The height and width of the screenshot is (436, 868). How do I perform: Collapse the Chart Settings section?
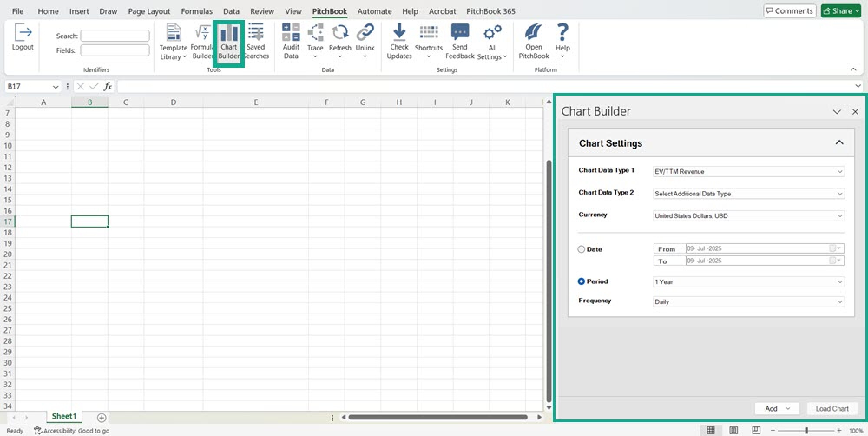click(x=839, y=142)
